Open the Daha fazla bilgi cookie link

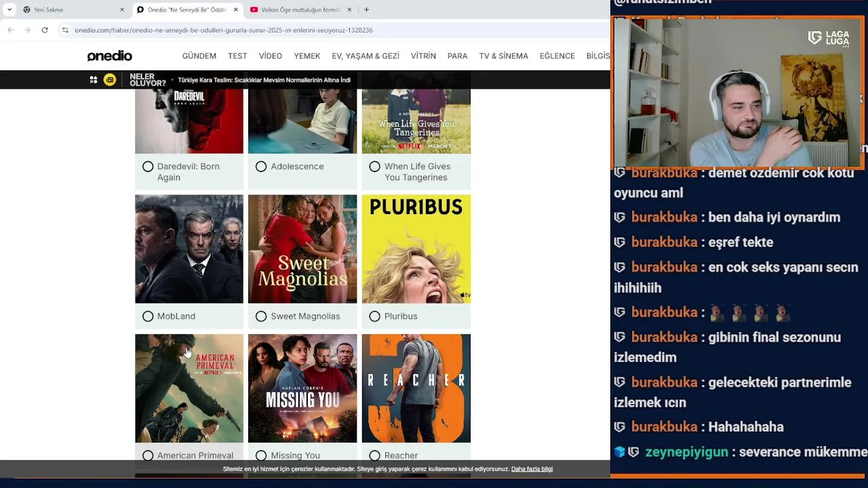coord(532,469)
